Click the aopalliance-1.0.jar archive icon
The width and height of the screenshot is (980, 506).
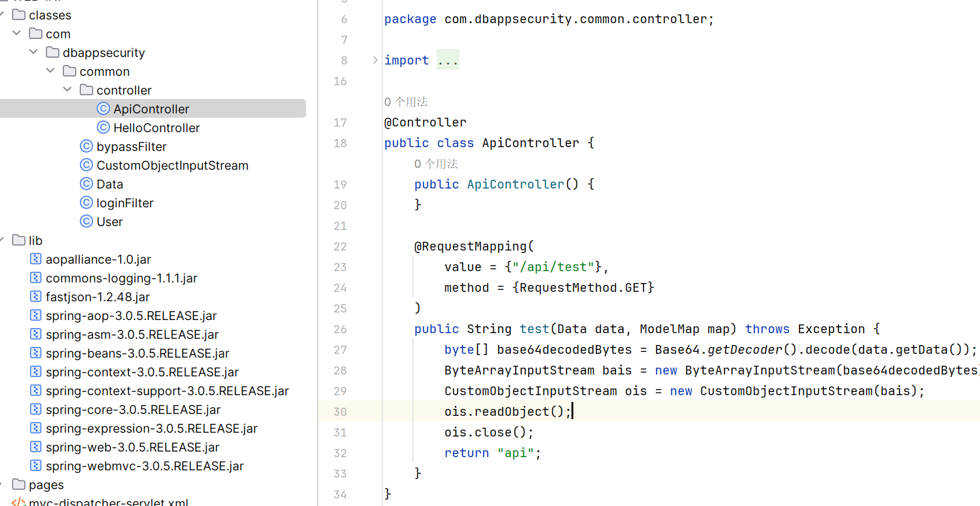point(36,259)
